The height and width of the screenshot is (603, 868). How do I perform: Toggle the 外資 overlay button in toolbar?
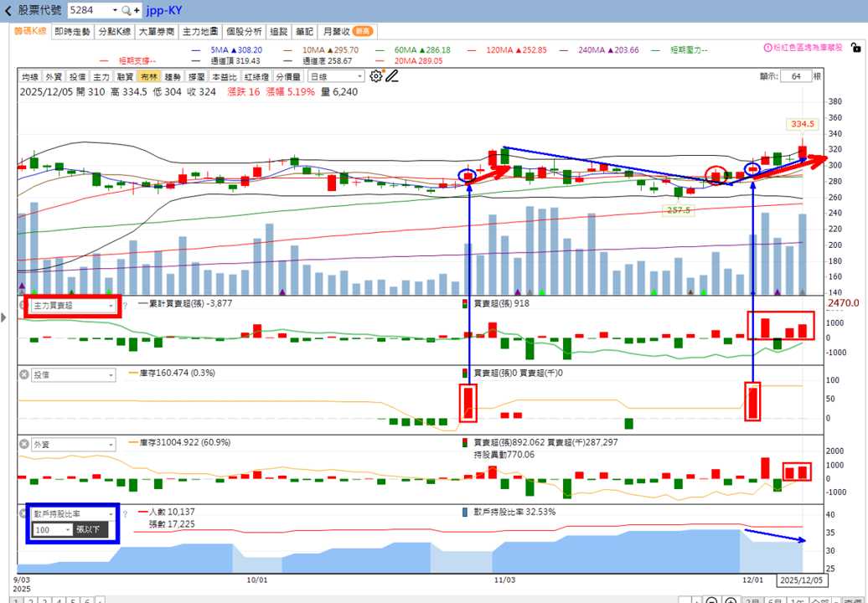coord(54,77)
